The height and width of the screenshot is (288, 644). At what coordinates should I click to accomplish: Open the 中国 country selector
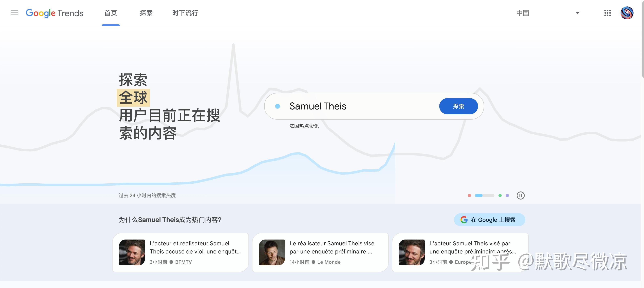click(x=523, y=13)
